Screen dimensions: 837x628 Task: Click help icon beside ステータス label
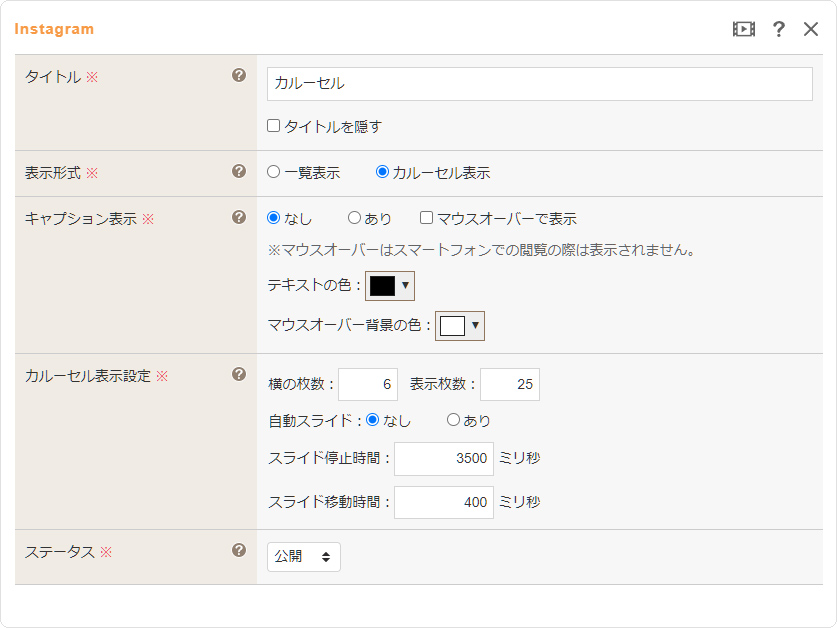239,550
